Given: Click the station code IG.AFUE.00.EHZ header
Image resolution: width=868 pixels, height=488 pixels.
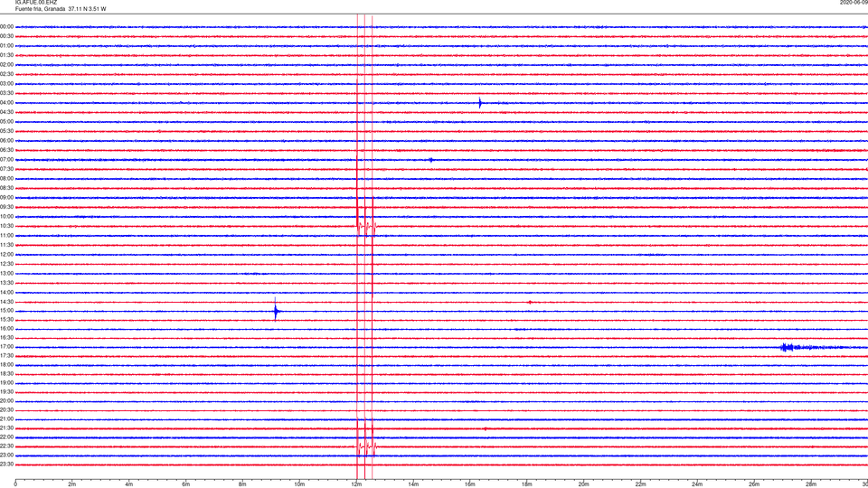Looking at the screenshot, I should [x=36, y=3].
